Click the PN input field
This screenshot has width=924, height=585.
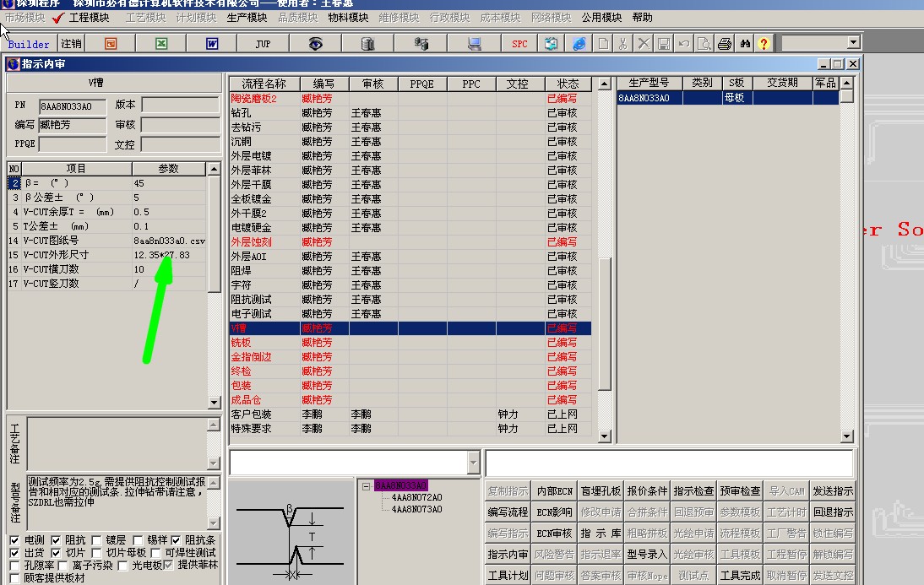coord(73,106)
